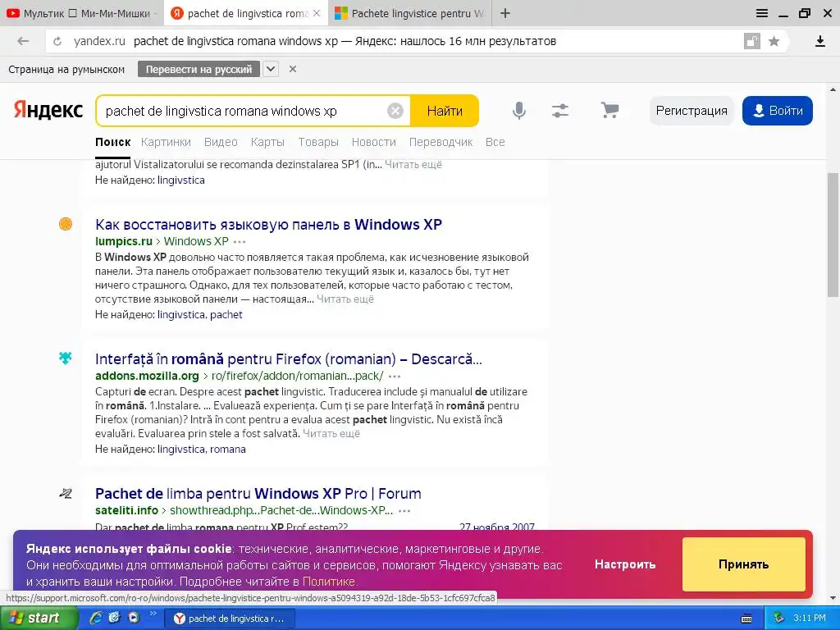Click the sateliti.info result favicon
Viewport: 840px width, 630px height.
click(66, 493)
